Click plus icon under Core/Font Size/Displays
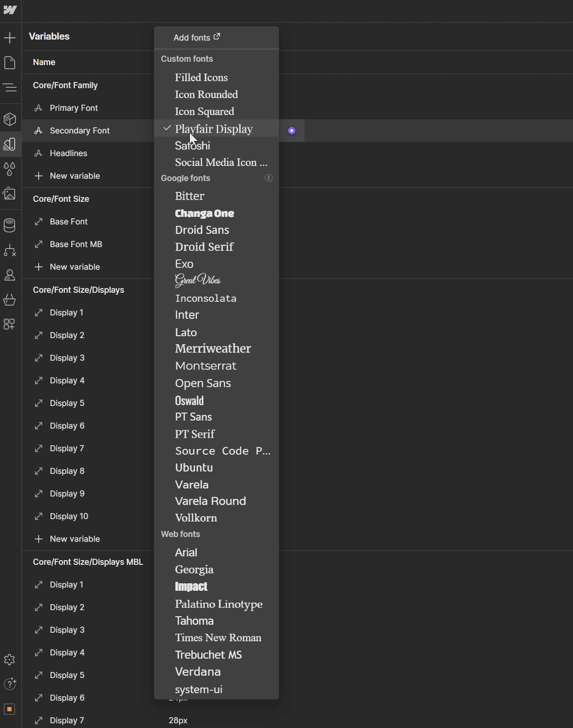The width and height of the screenshot is (573, 728). point(39,539)
